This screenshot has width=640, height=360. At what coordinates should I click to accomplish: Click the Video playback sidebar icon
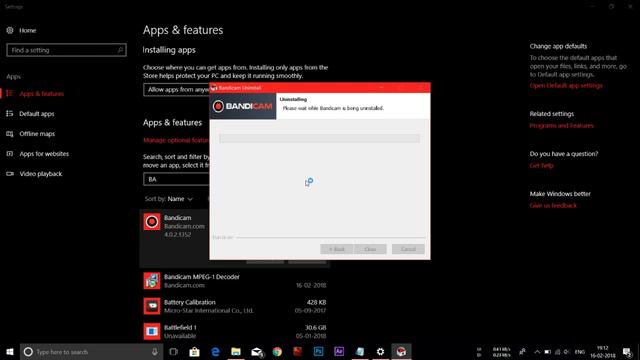click(x=10, y=173)
